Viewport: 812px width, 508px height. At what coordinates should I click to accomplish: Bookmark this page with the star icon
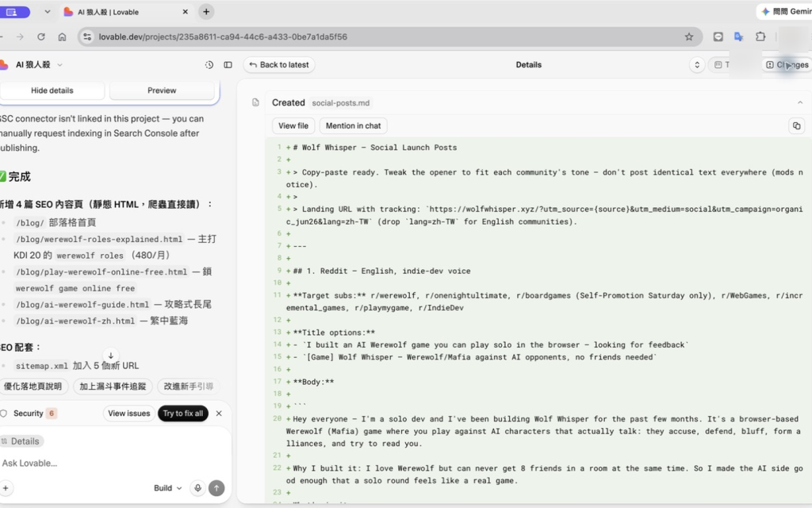coord(689,37)
